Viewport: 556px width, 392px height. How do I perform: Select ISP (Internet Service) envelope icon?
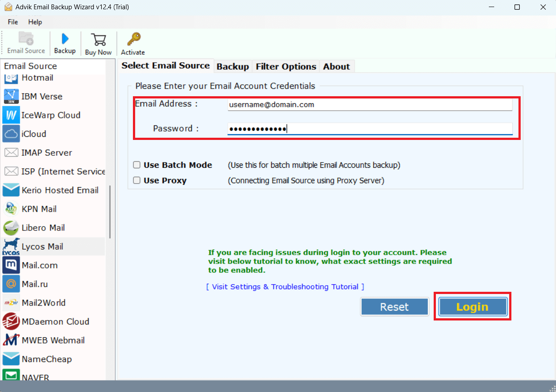click(11, 171)
